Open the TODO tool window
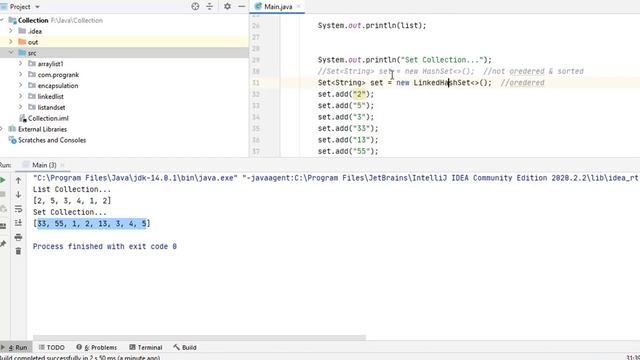The width and height of the screenshot is (640, 360). [x=52, y=347]
